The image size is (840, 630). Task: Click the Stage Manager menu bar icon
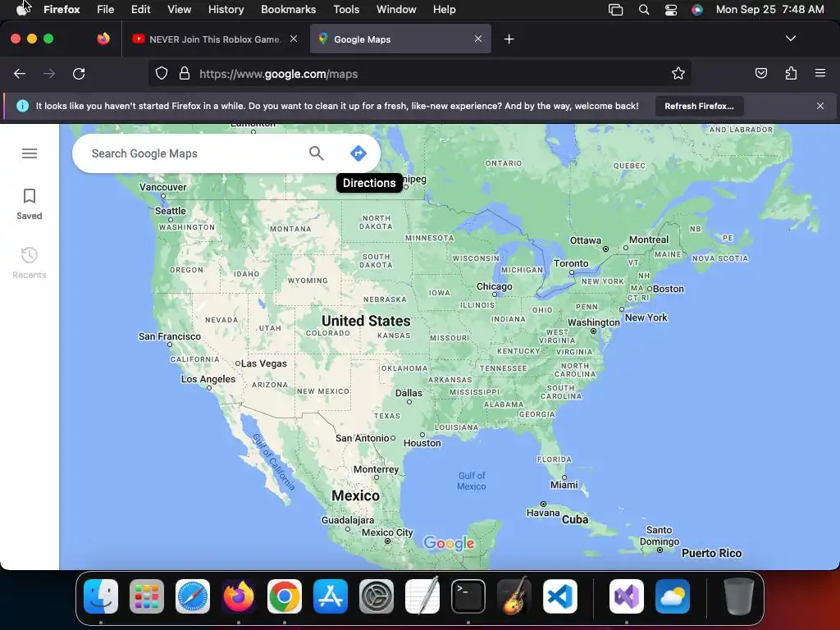[615, 10]
